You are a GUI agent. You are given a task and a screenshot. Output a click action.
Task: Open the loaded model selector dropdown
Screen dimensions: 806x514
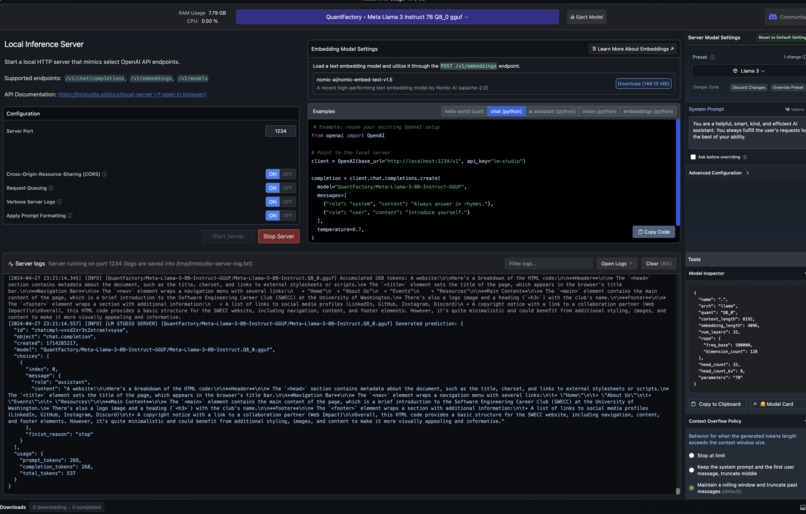pos(397,17)
